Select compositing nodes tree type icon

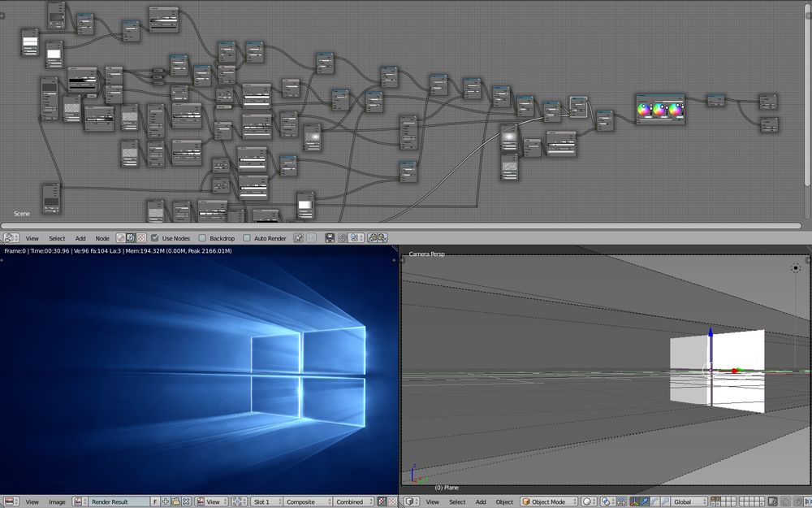coord(131,238)
